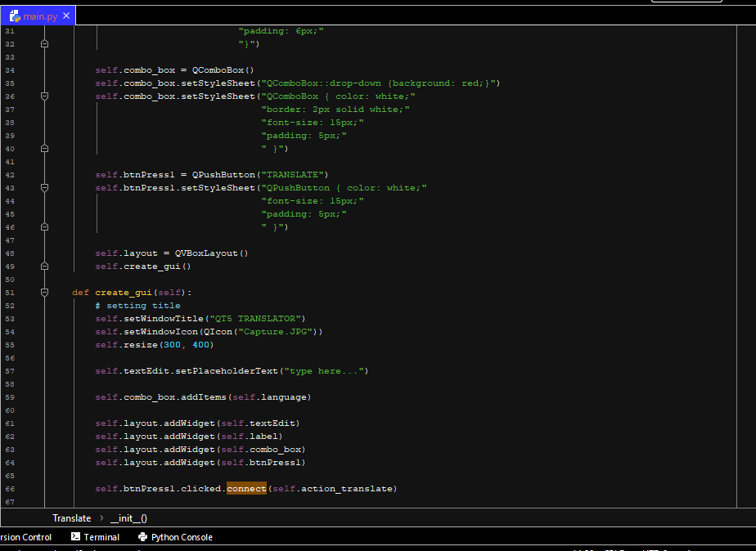The height and width of the screenshot is (551, 756).
Task: Open the Version Control tool window
Action: point(25,537)
